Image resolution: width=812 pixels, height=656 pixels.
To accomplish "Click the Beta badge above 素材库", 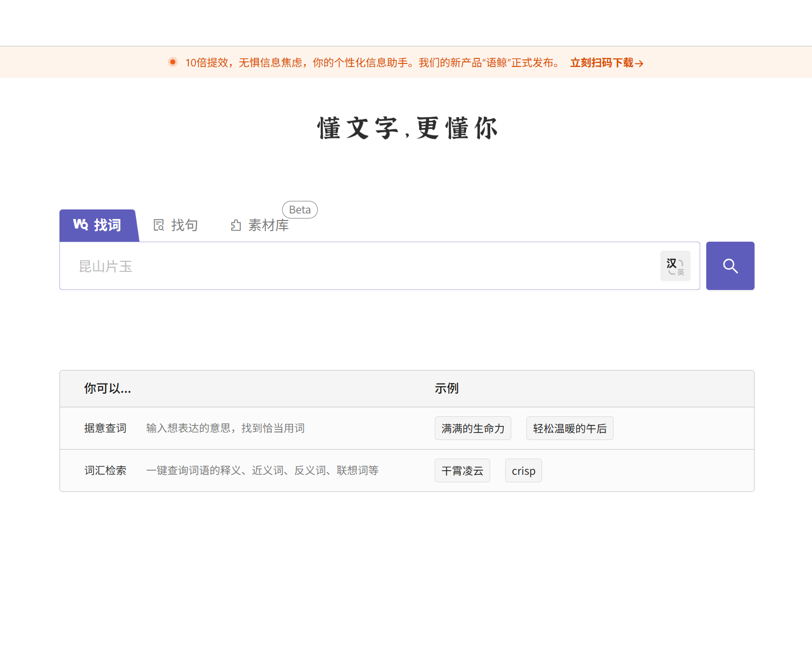I will [x=300, y=209].
